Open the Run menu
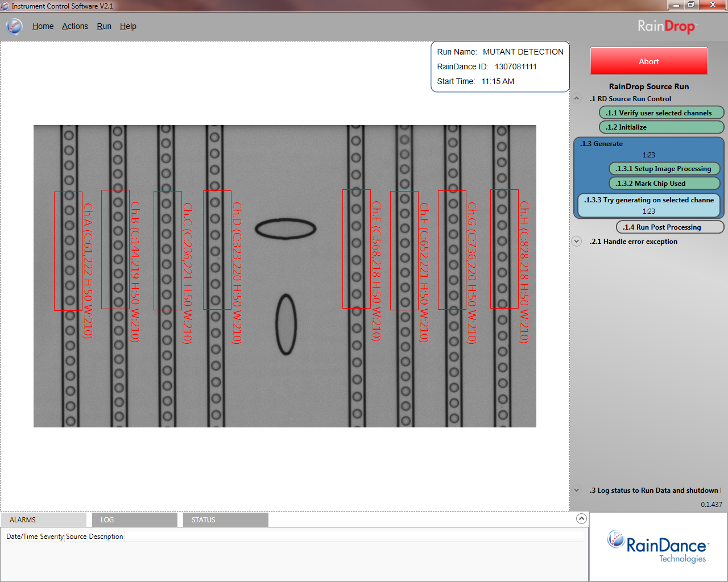 coord(104,26)
